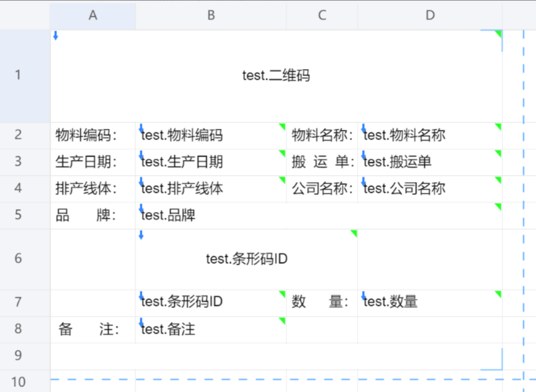Image resolution: width=536 pixels, height=392 pixels.
Task: Click the test.生产日期 field cell
Action: click(x=211, y=162)
